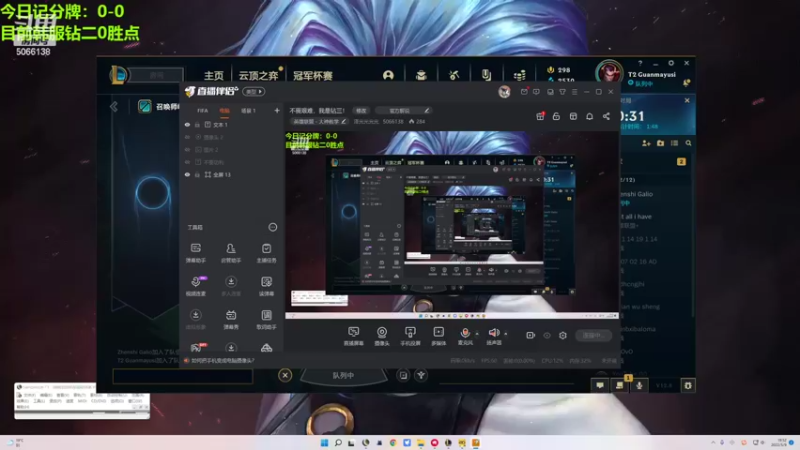Open notifications bell in streaming tool
This screenshot has width=800, height=450.
click(x=589, y=116)
